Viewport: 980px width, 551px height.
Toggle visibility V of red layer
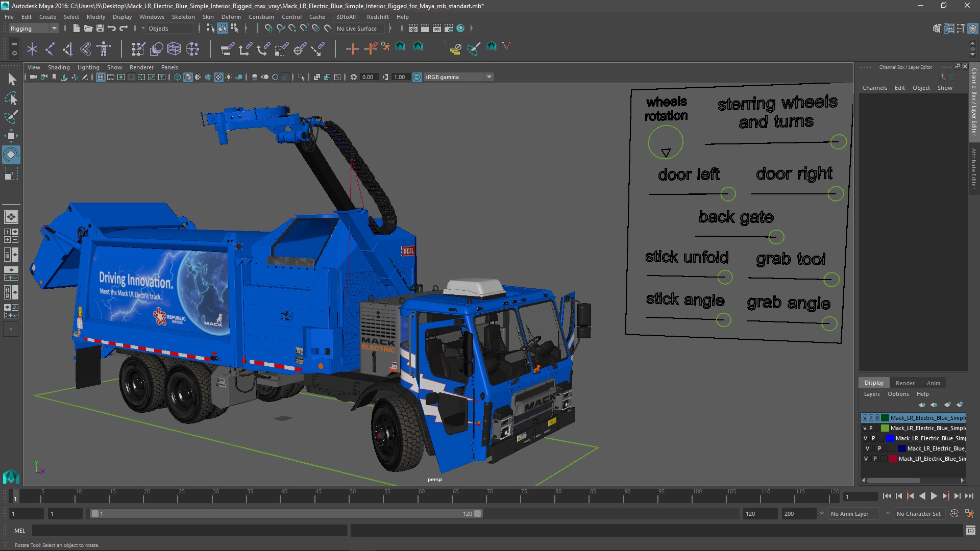(866, 459)
